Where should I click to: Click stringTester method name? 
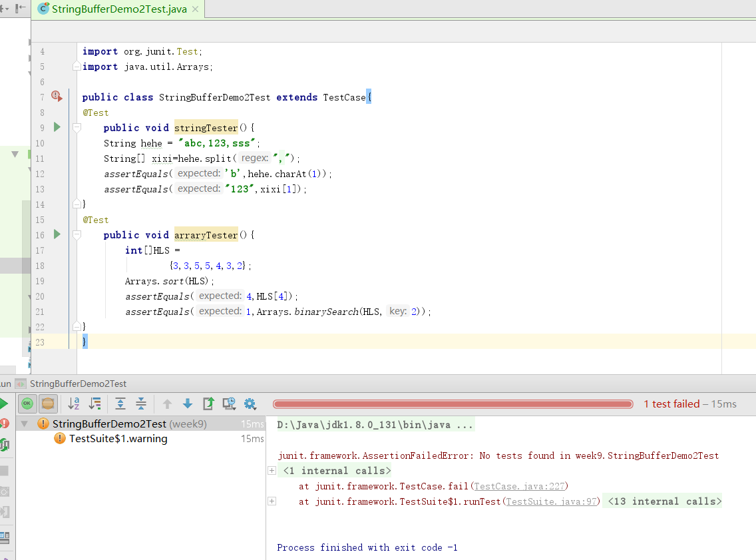(206, 128)
